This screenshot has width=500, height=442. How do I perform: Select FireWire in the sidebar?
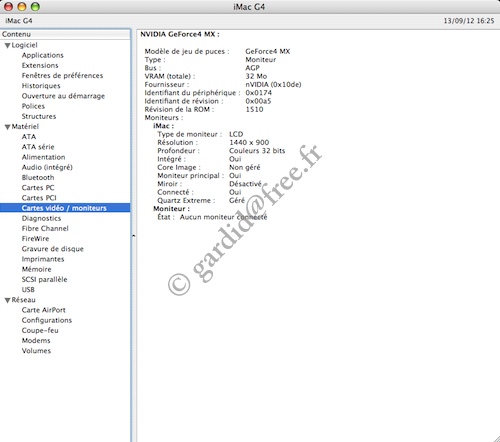[x=35, y=239]
